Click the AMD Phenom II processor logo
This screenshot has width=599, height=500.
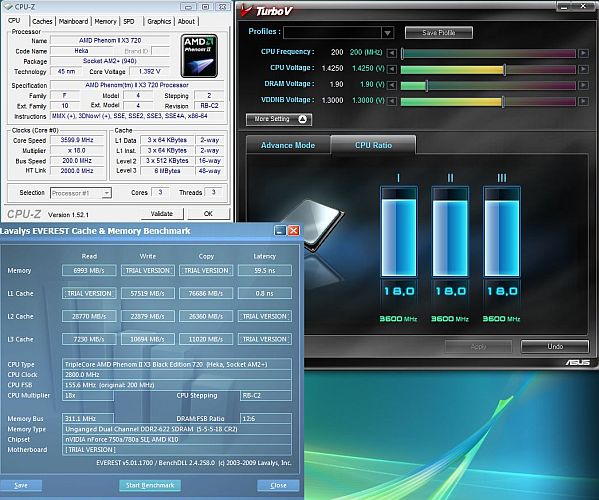(x=199, y=56)
